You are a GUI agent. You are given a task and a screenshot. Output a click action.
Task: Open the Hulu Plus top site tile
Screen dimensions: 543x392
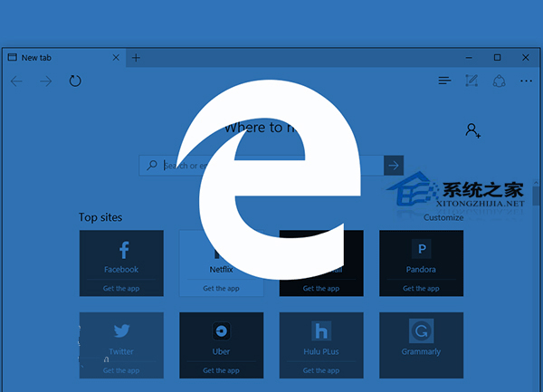coord(321,338)
